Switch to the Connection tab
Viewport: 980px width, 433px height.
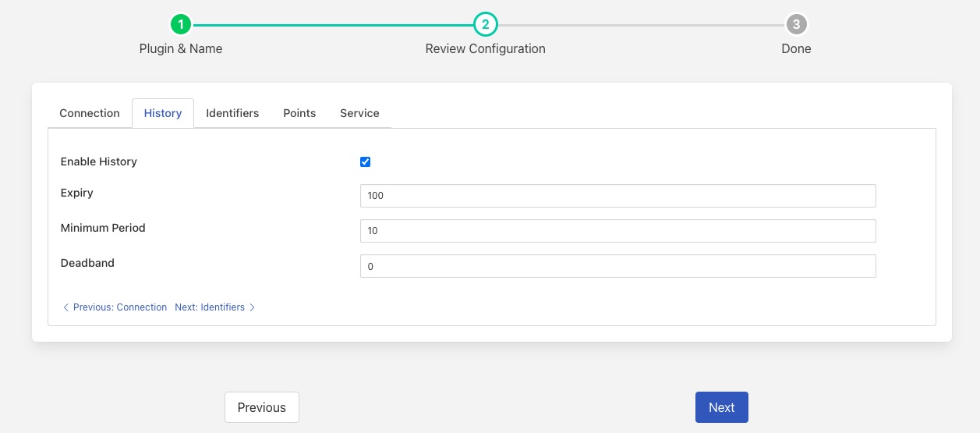pos(90,113)
